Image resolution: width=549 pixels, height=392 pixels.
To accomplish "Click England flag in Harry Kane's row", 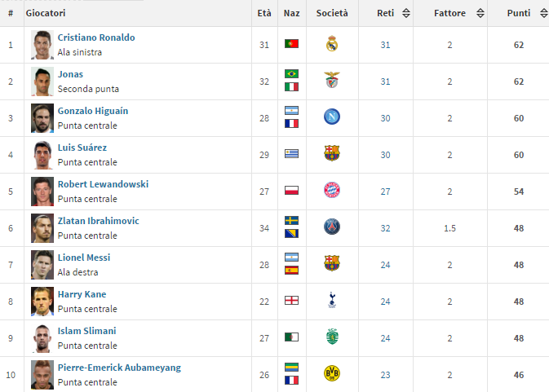I will (x=291, y=300).
